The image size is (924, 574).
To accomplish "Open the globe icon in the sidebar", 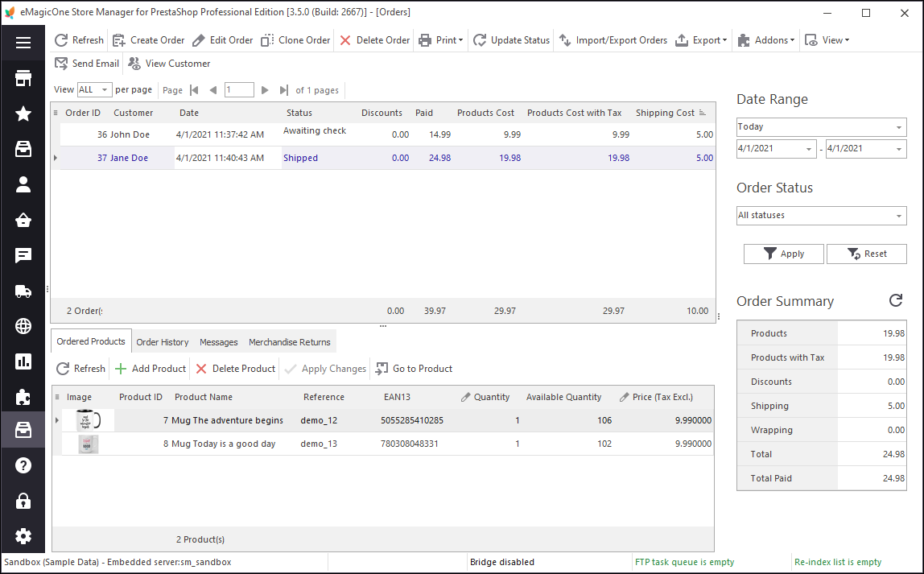I will click(x=23, y=326).
